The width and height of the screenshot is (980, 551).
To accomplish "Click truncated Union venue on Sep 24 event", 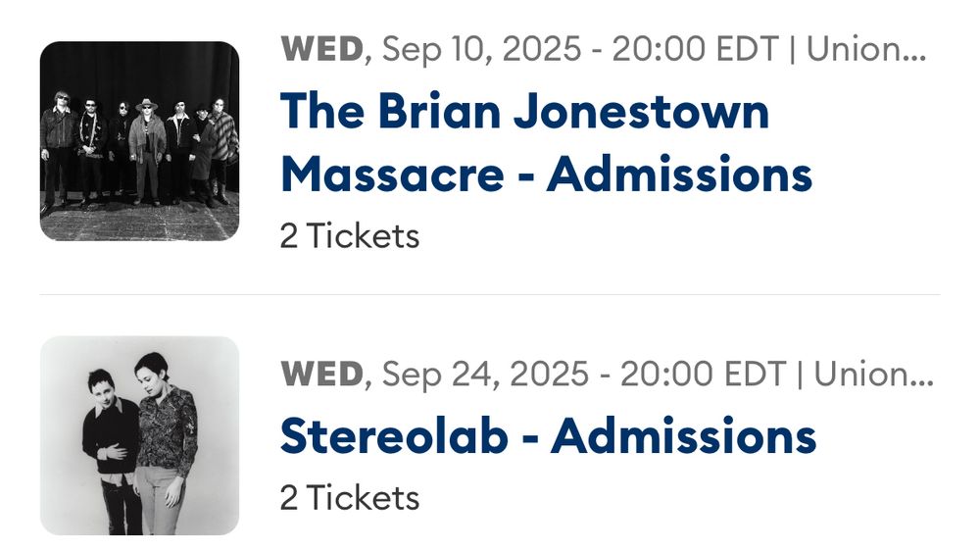I will click(x=868, y=373).
